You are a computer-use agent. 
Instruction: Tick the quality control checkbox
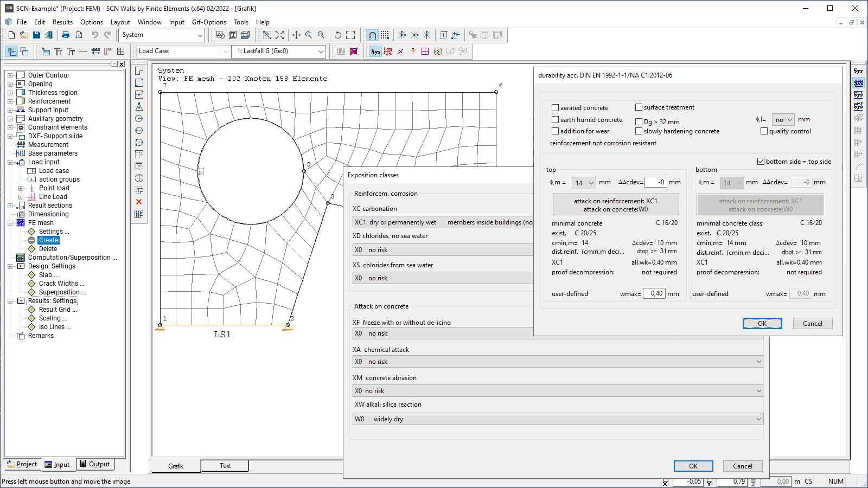(764, 131)
